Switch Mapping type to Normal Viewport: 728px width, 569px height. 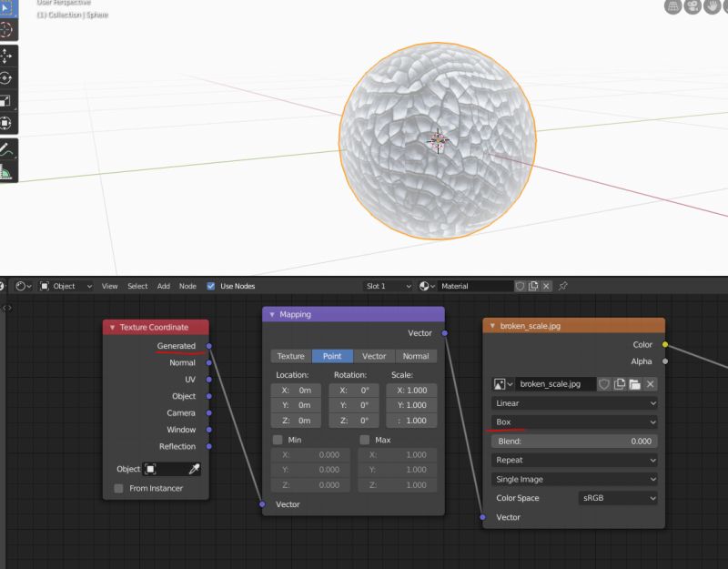click(x=416, y=356)
